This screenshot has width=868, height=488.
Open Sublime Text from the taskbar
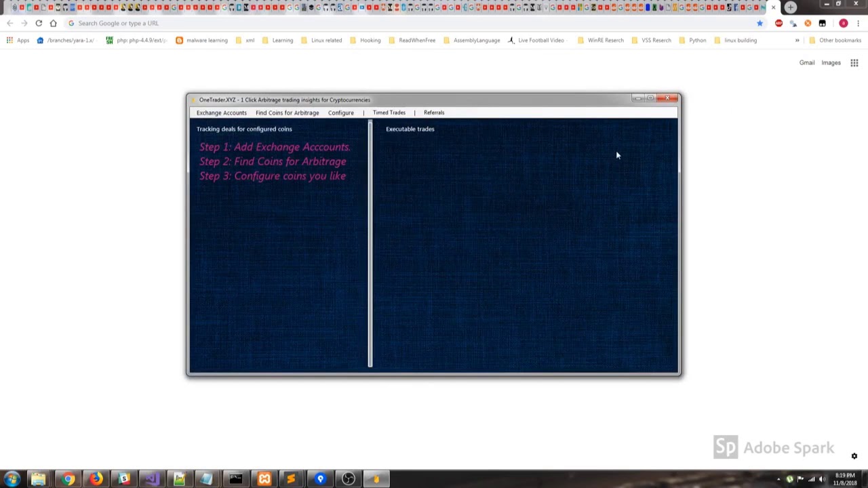(292, 479)
